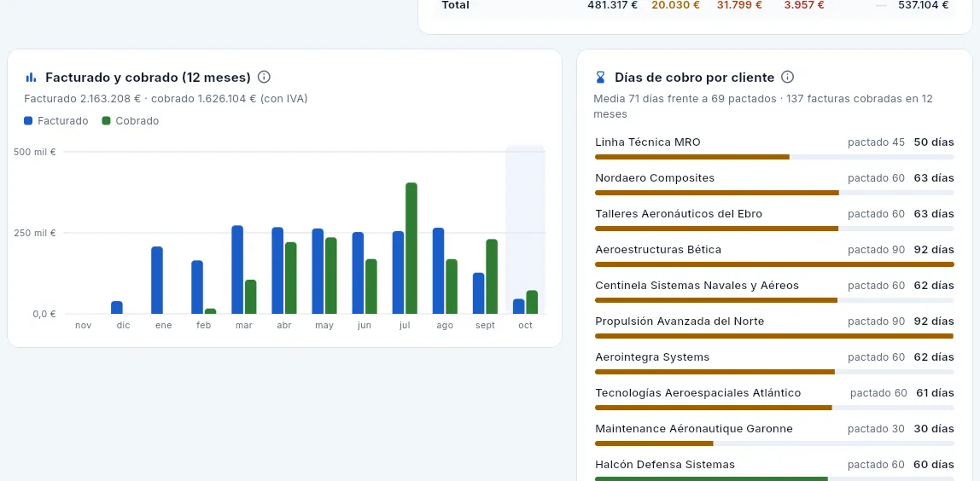Click the green Cobrado bar for oct
This screenshot has height=481, width=980.
pos(532,302)
